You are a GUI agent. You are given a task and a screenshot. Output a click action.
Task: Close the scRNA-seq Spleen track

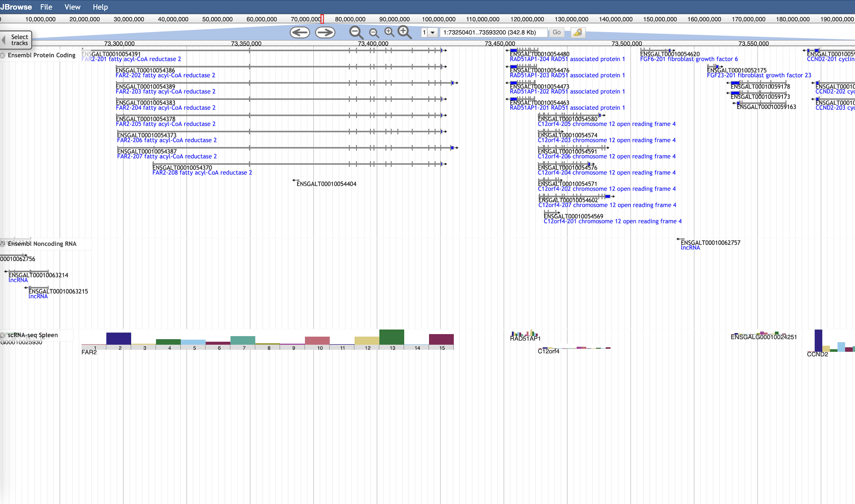coord(3,335)
